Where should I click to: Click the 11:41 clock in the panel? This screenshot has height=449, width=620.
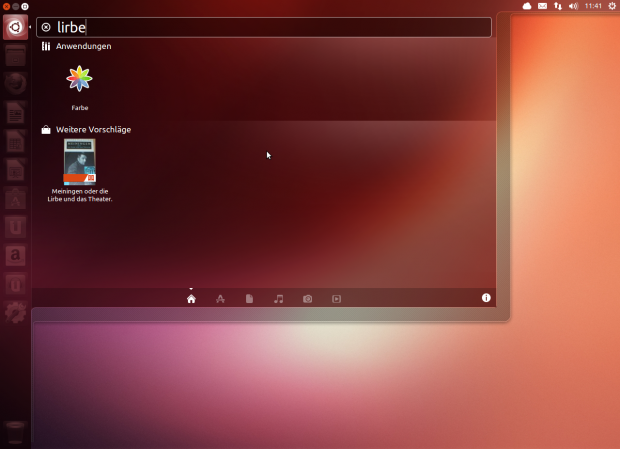point(593,6)
